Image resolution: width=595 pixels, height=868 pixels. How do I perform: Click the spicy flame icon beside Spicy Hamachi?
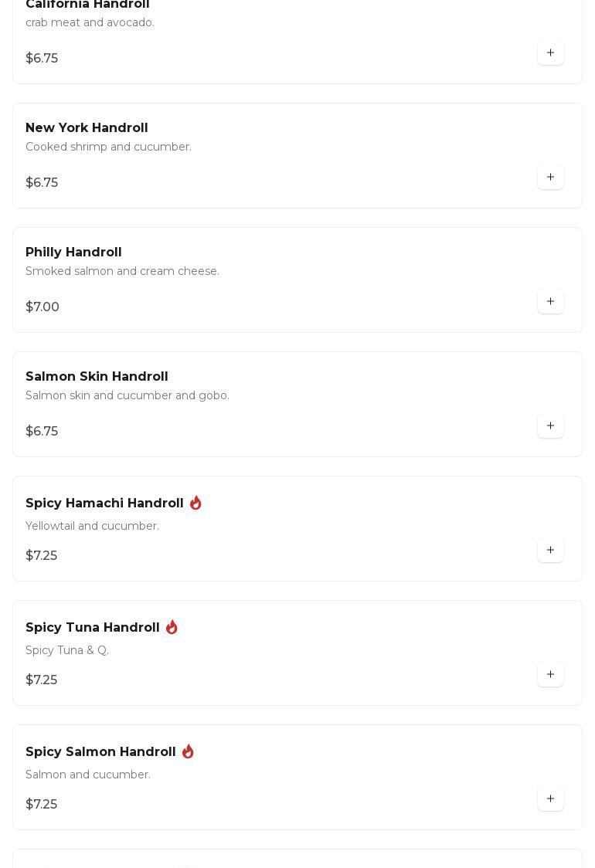(x=195, y=503)
